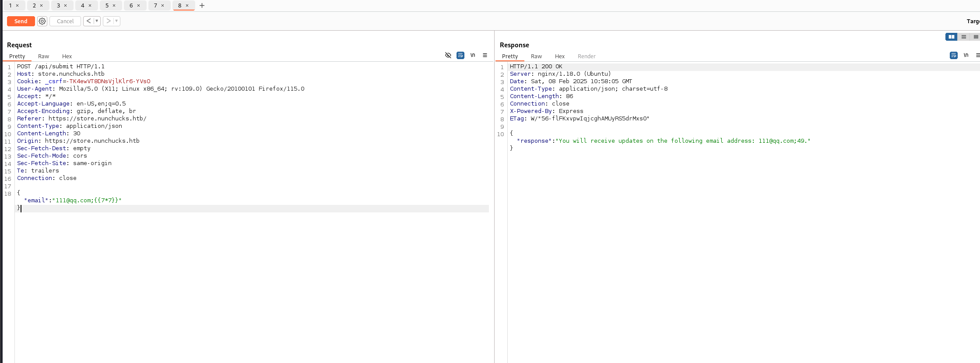The image size is (980, 363).
Task: Click the Content-Length: 30 header line
Action: tap(49, 134)
